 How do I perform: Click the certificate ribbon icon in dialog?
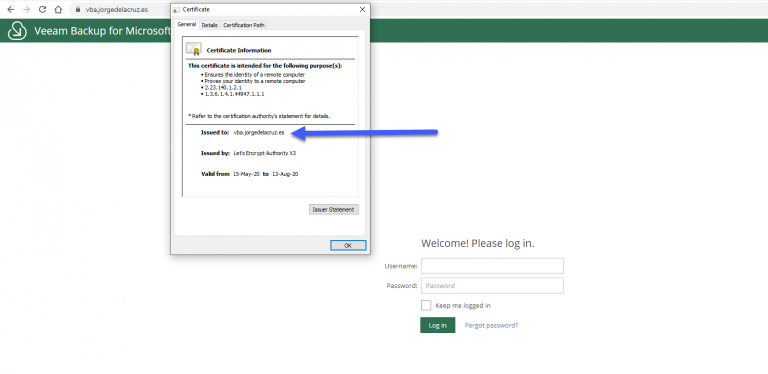[193, 49]
